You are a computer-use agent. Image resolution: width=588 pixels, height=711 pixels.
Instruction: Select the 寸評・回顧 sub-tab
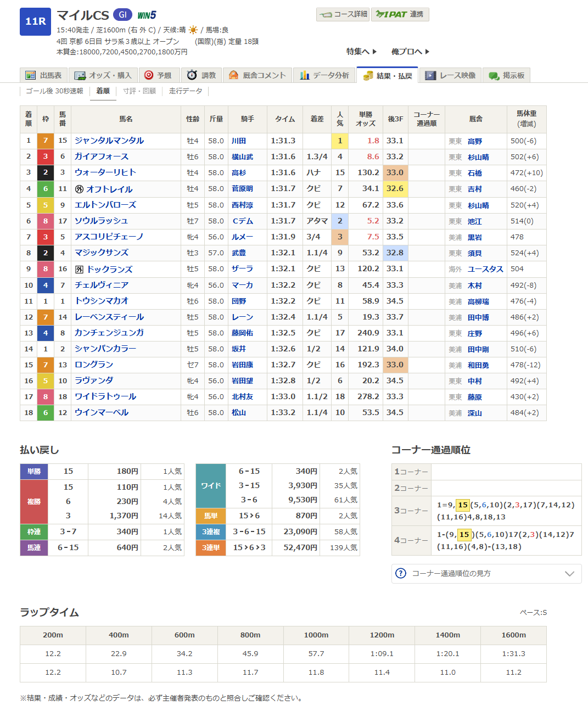point(139,91)
